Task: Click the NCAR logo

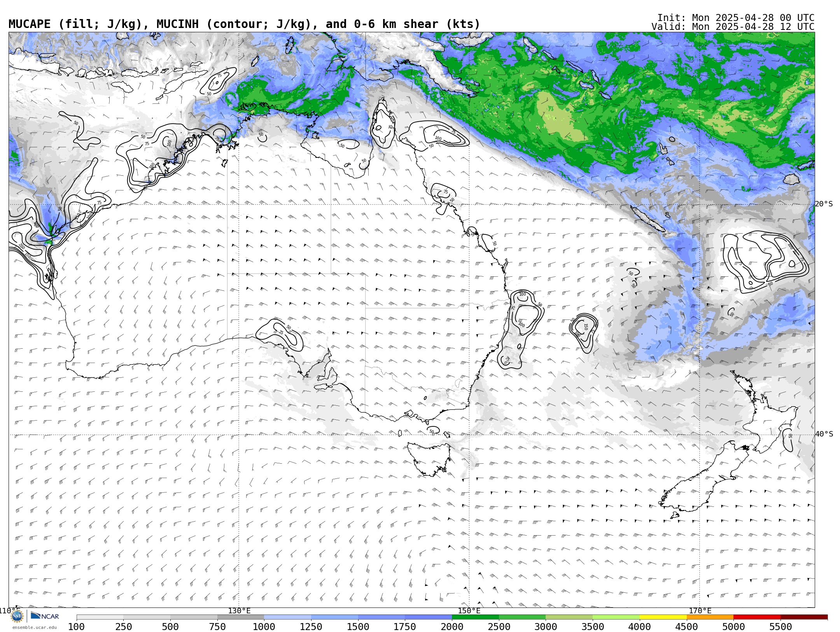Action: [45, 616]
